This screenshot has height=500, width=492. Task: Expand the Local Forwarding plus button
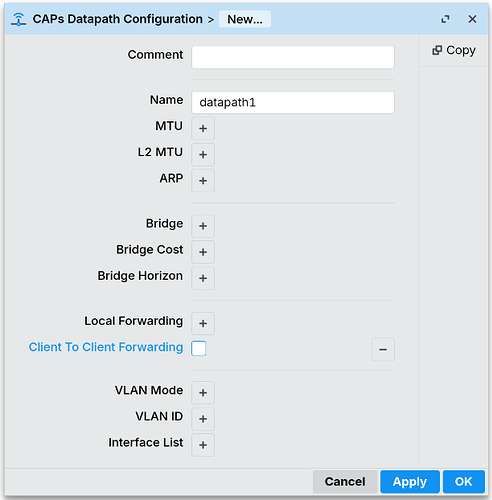tap(203, 323)
